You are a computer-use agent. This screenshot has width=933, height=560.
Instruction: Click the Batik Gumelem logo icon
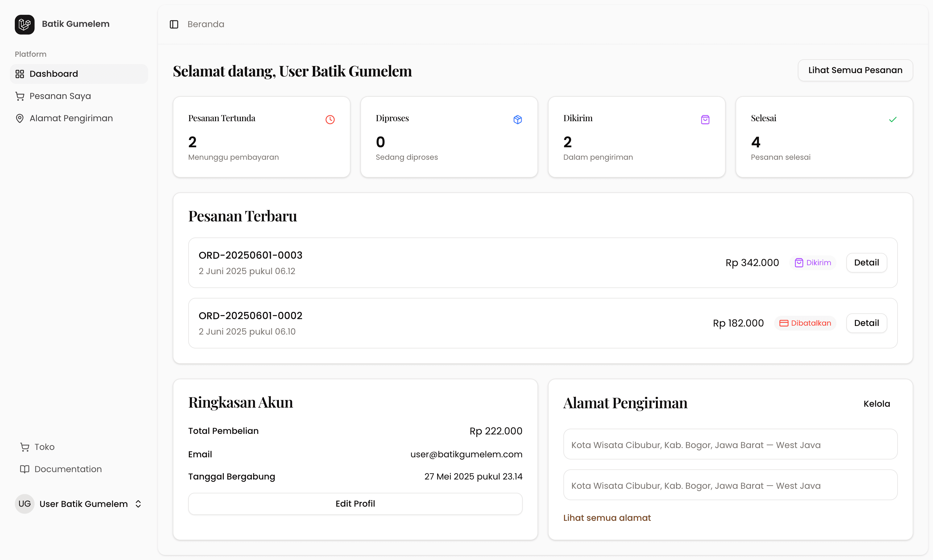pyautogui.click(x=25, y=24)
